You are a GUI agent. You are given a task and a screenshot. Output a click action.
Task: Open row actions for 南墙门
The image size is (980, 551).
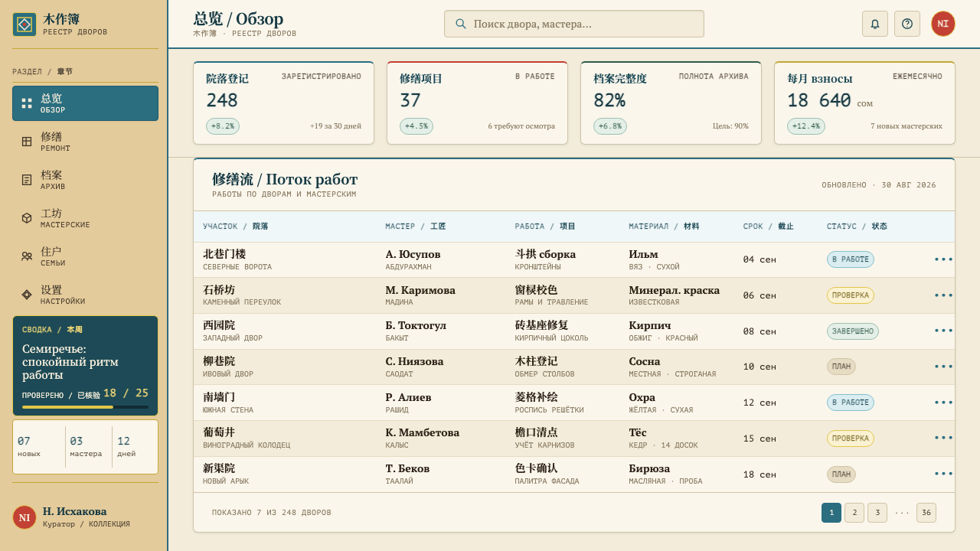tap(943, 403)
